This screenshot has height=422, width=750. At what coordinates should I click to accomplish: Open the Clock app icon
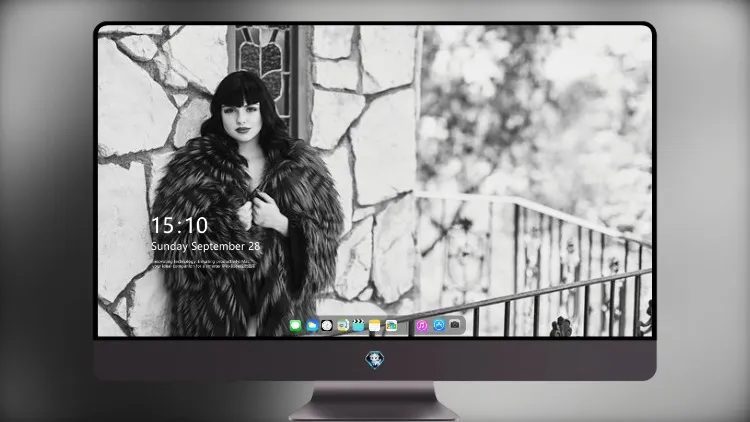coord(327,326)
